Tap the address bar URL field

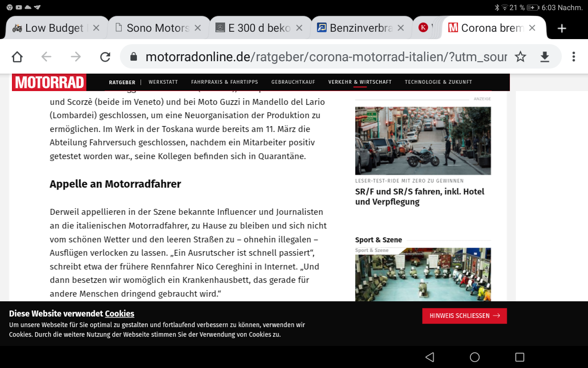coord(326,57)
